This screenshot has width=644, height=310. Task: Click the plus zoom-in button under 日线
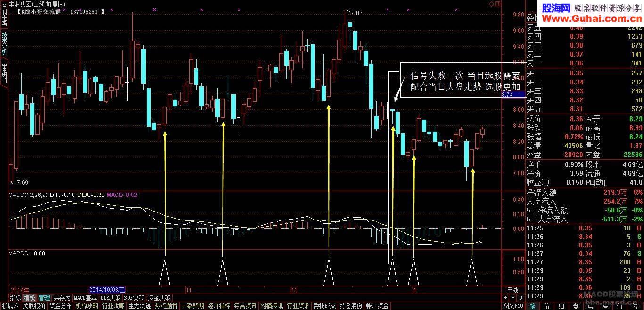506,298
